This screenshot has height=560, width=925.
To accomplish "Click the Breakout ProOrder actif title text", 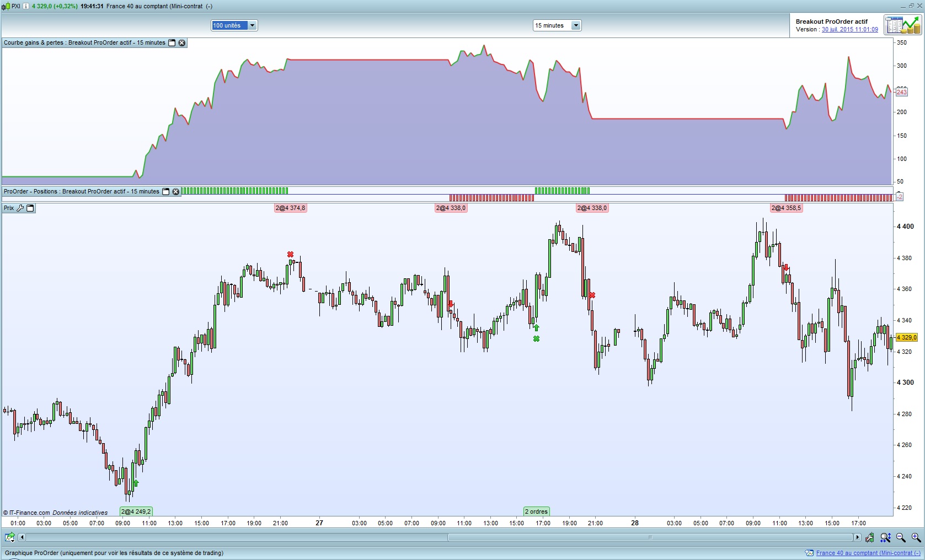I will (832, 21).
